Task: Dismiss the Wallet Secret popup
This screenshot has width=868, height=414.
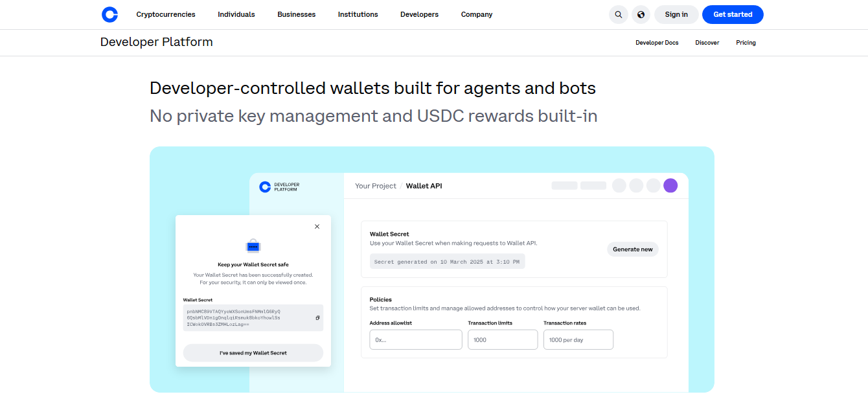Action: pos(317,226)
